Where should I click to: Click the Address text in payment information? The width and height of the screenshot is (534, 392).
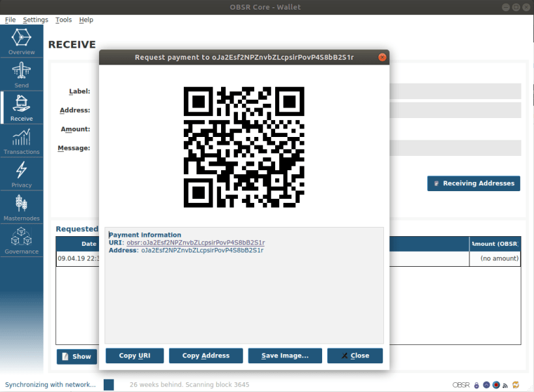[x=202, y=250]
